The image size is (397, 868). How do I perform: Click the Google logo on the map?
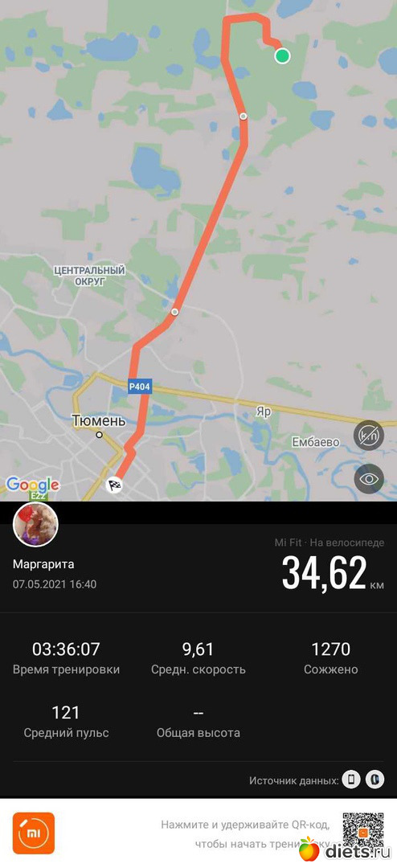(x=32, y=485)
